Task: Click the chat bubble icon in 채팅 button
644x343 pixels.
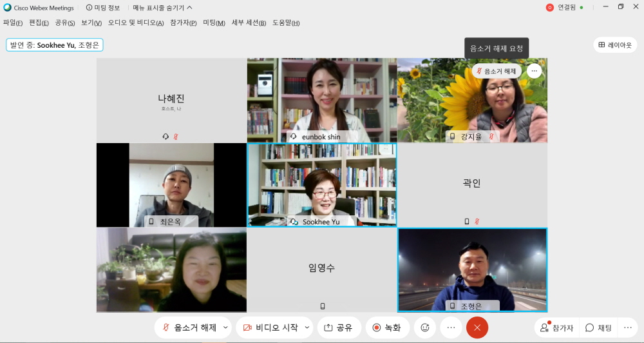Action: (x=589, y=328)
